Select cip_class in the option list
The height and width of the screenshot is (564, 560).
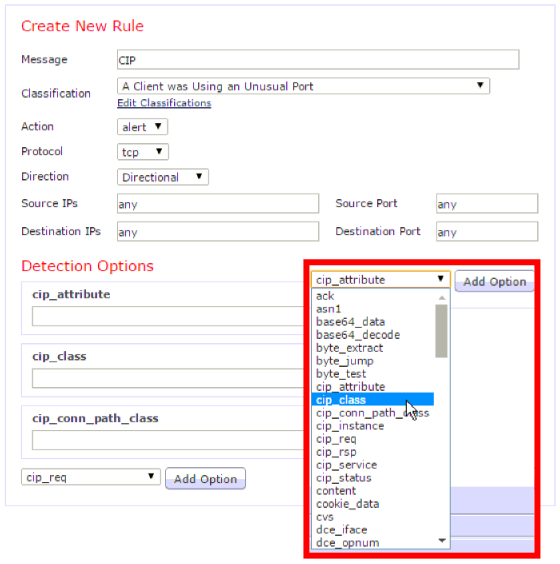pos(373,400)
